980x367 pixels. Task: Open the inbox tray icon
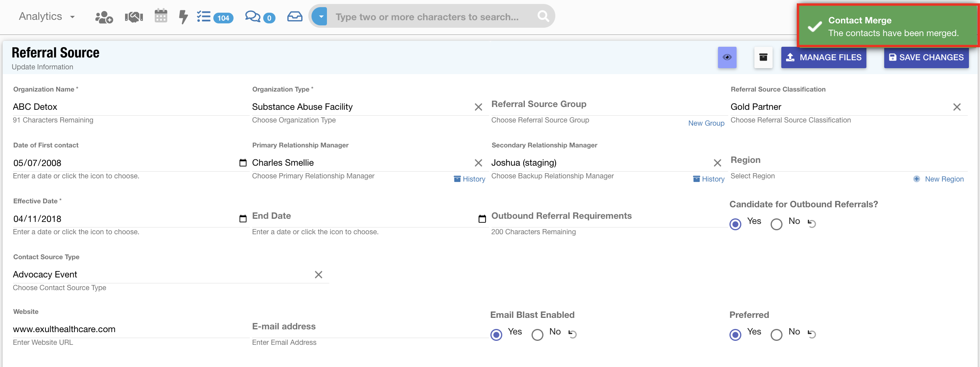(294, 17)
